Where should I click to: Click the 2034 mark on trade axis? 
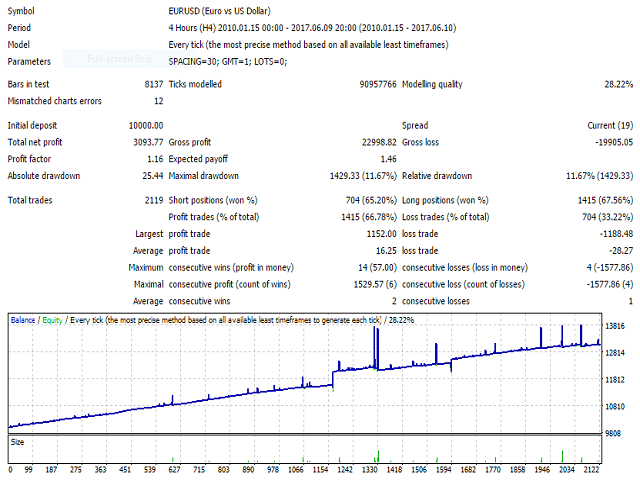click(x=567, y=469)
